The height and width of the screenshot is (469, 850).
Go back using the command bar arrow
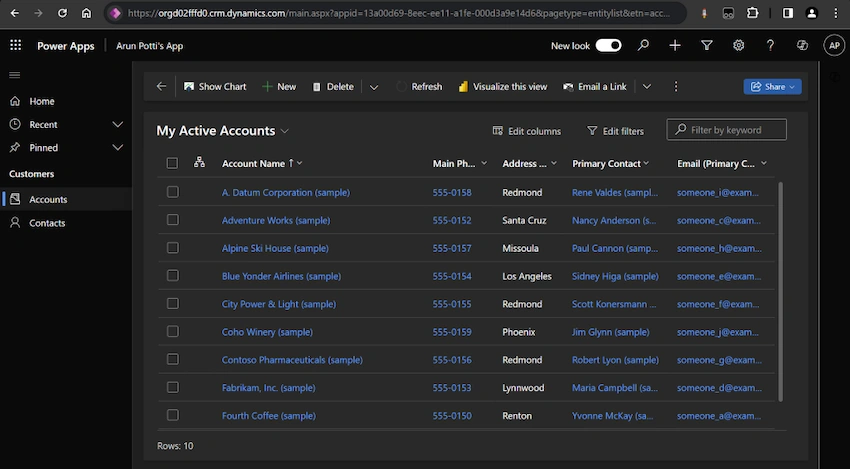(x=161, y=86)
